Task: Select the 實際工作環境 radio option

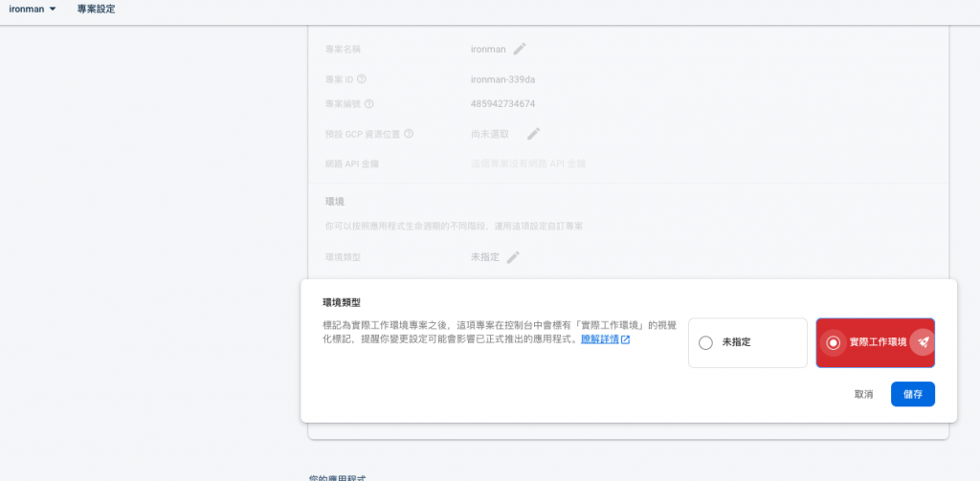Action: 875,343
